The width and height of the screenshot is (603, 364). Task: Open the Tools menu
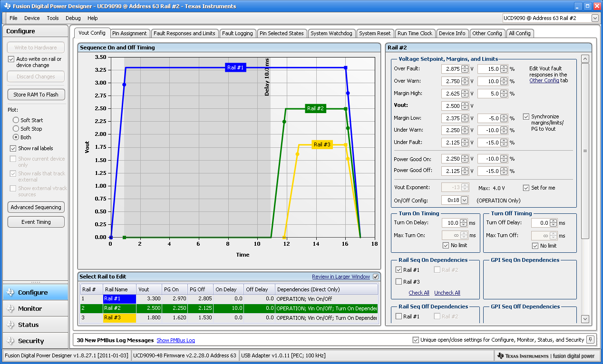[x=53, y=18]
